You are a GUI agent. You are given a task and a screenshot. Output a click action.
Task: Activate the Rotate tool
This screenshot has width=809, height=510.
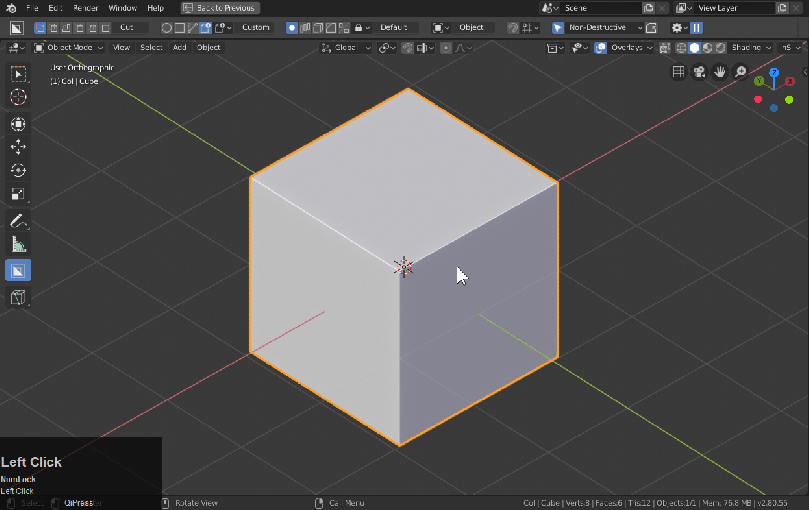(x=18, y=171)
